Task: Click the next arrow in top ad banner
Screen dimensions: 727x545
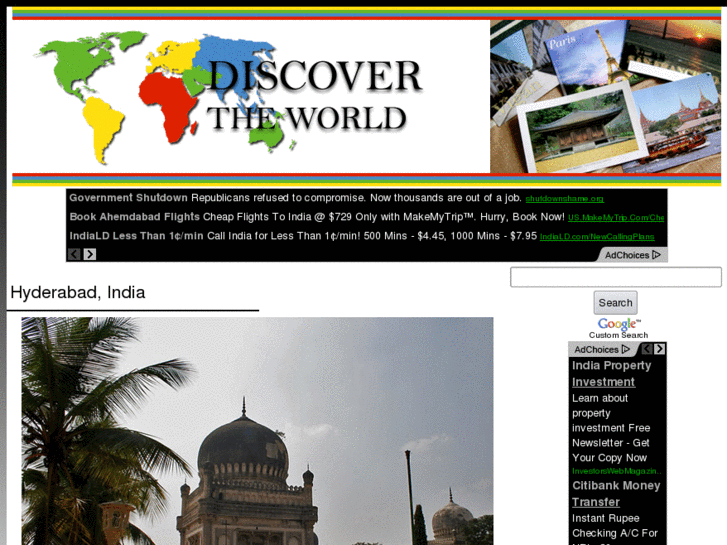Action: [x=90, y=254]
